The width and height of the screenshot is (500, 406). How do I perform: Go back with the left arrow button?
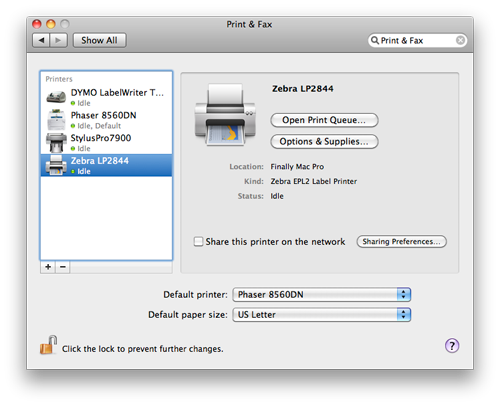pyautogui.click(x=41, y=40)
